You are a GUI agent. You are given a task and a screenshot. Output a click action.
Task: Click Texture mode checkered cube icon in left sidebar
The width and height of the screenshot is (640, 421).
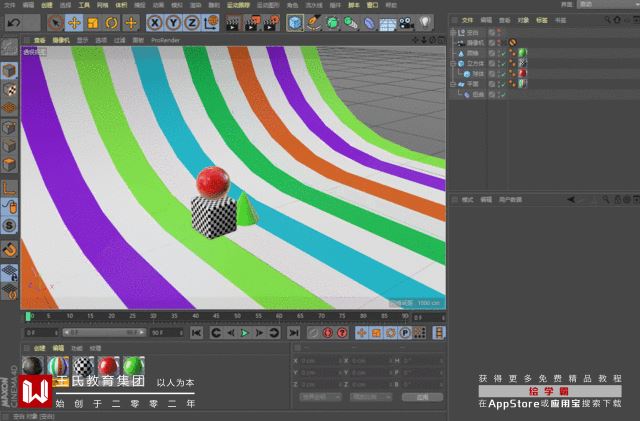coord(9,90)
